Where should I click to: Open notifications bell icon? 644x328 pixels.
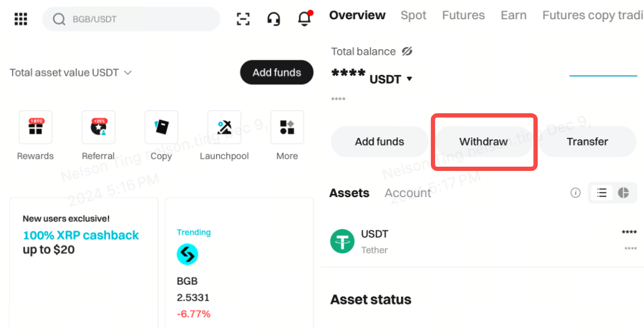point(304,19)
